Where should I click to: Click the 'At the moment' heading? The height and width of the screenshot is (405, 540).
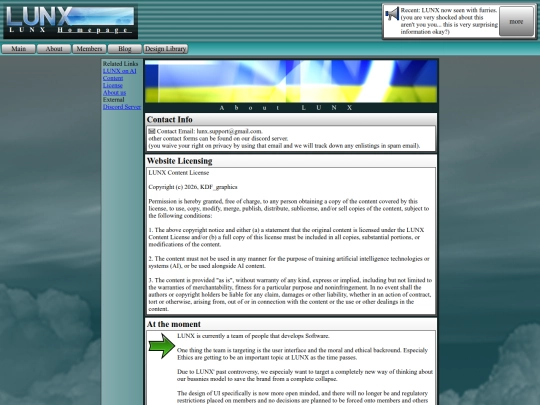tap(174, 324)
